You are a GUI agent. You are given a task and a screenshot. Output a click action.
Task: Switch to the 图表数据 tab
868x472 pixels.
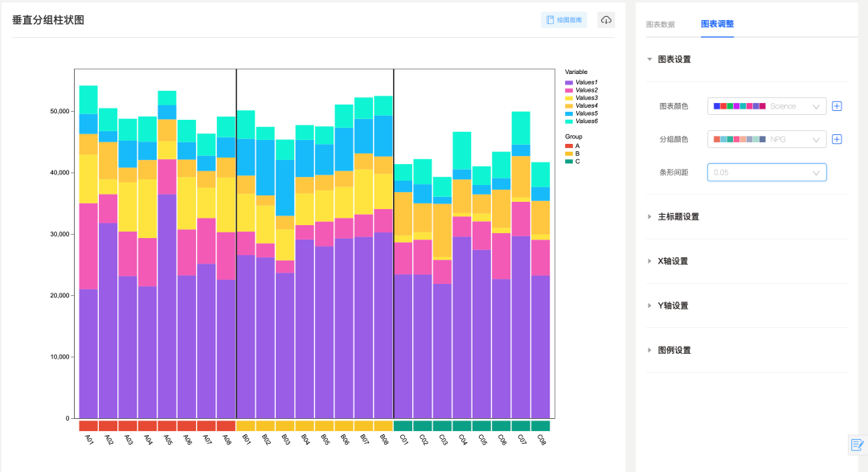point(661,24)
